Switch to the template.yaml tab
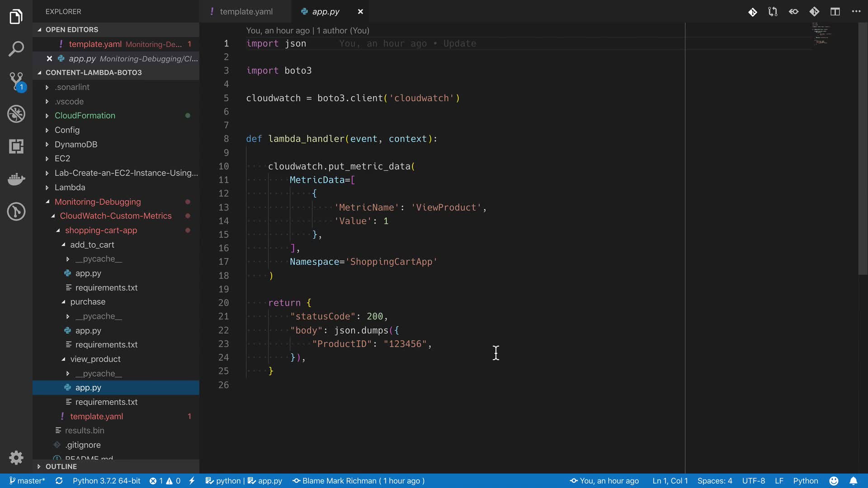 pos(246,12)
